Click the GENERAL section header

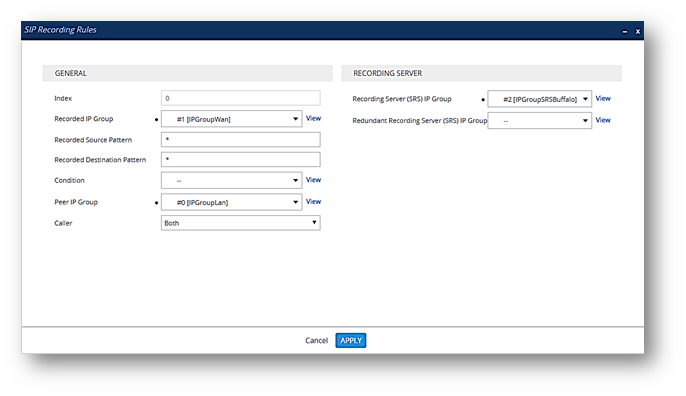[x=187, y=73]
